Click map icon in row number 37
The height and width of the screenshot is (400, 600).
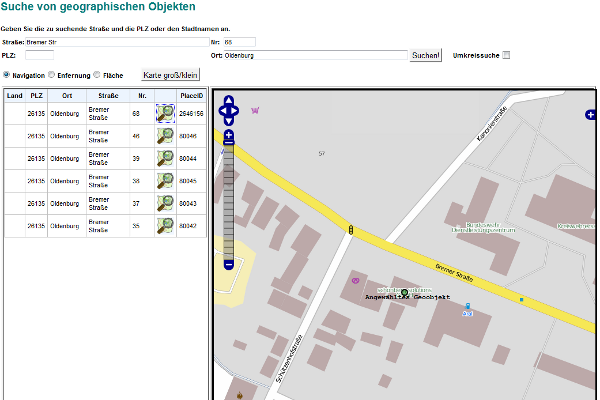(165, 203)
